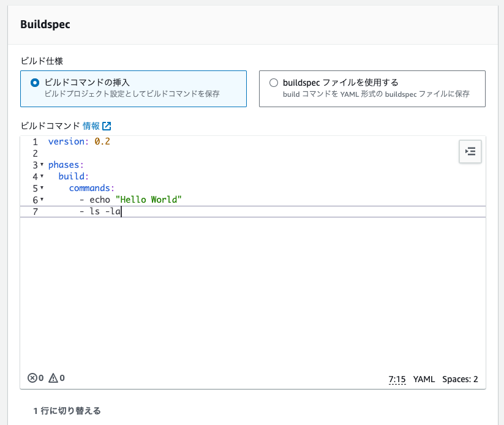
Task: Click the error count icon in status bar
Action: (x=32, y=378)
